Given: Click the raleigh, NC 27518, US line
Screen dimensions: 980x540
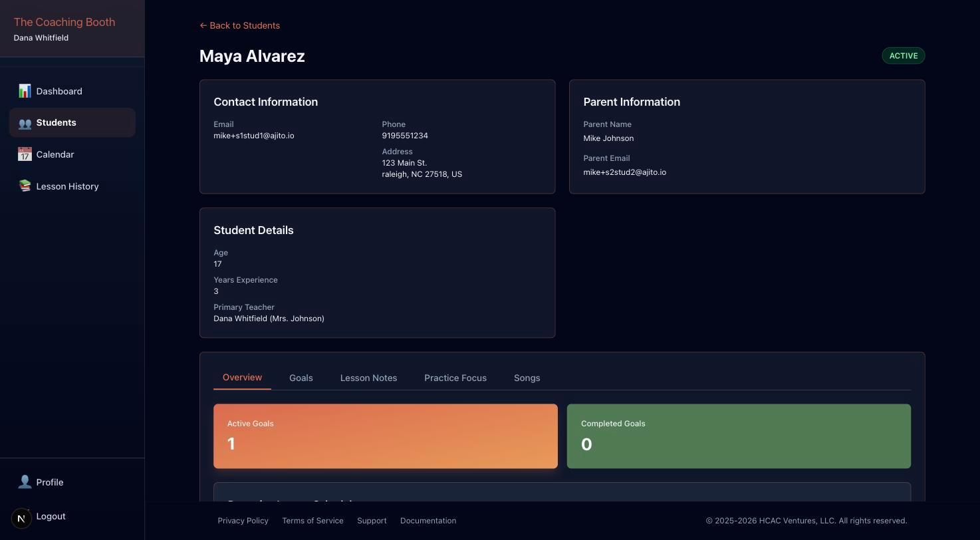Looking at the screenshot, I should point(422,174).
